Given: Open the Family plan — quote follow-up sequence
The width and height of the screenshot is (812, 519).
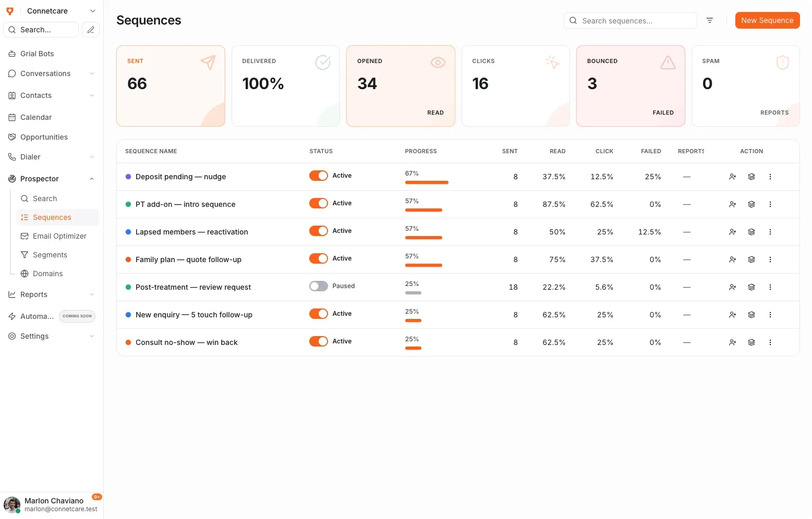Looking at the screenshot, I should pyautogui.click(x=188, y=259).
